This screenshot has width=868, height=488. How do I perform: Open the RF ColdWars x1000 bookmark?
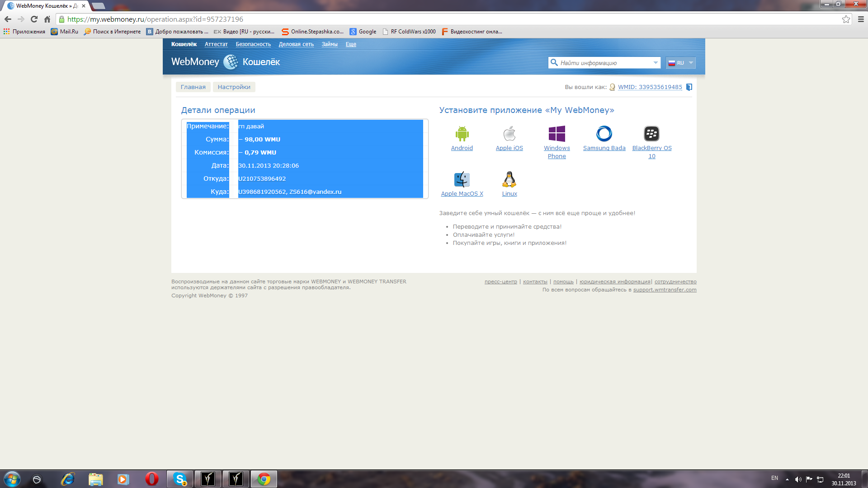[409, 32]
